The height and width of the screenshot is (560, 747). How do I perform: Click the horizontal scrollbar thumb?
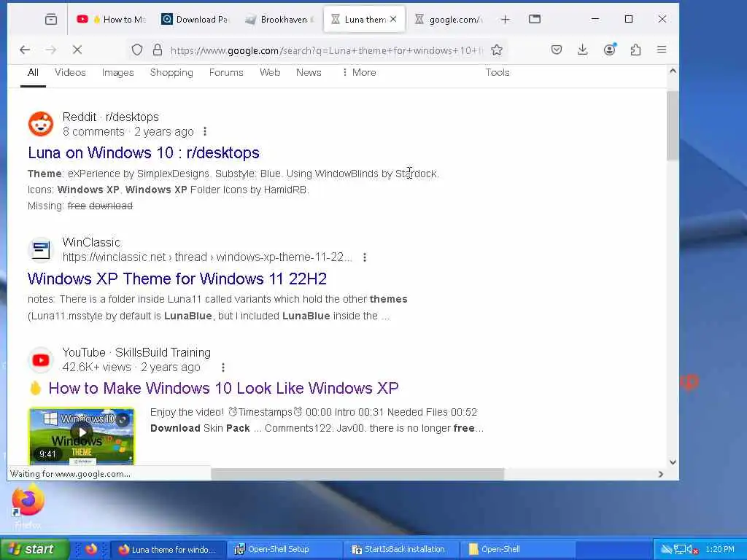click(357, 474)
